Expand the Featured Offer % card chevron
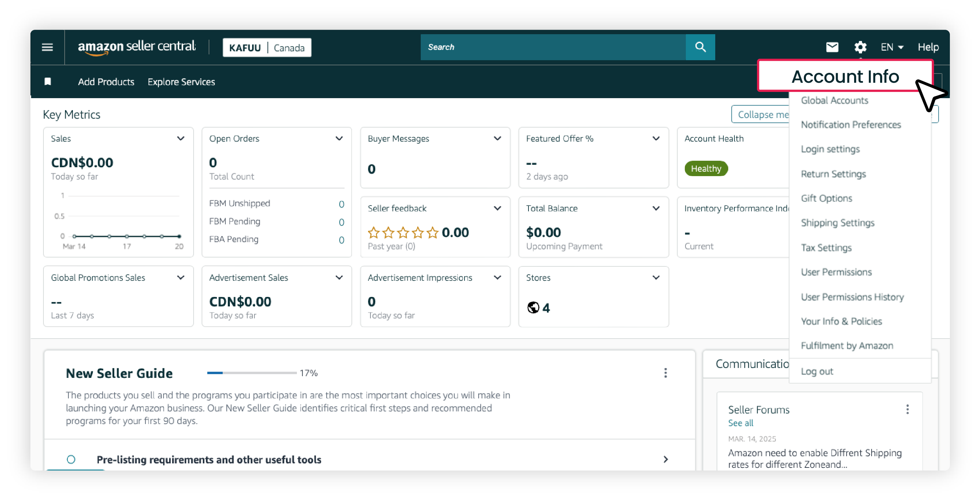980x501 pixels. 656,139
